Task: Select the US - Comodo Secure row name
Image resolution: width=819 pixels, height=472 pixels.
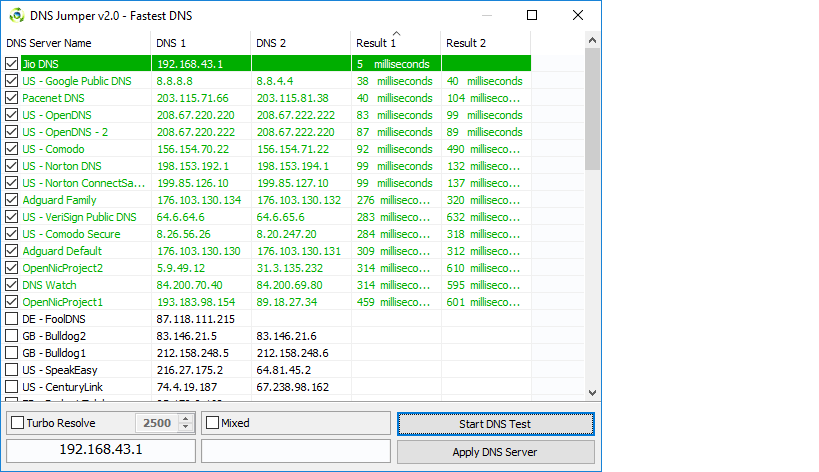Action: click(71, 234)
